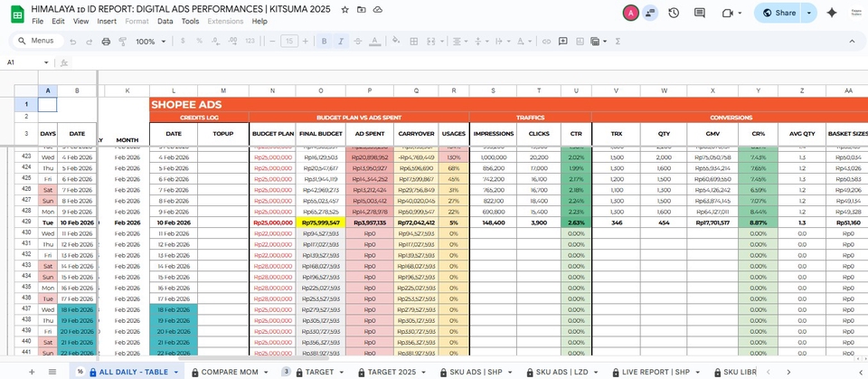Open the Tools menu
The image size is (868, 379).
point(191,21)
